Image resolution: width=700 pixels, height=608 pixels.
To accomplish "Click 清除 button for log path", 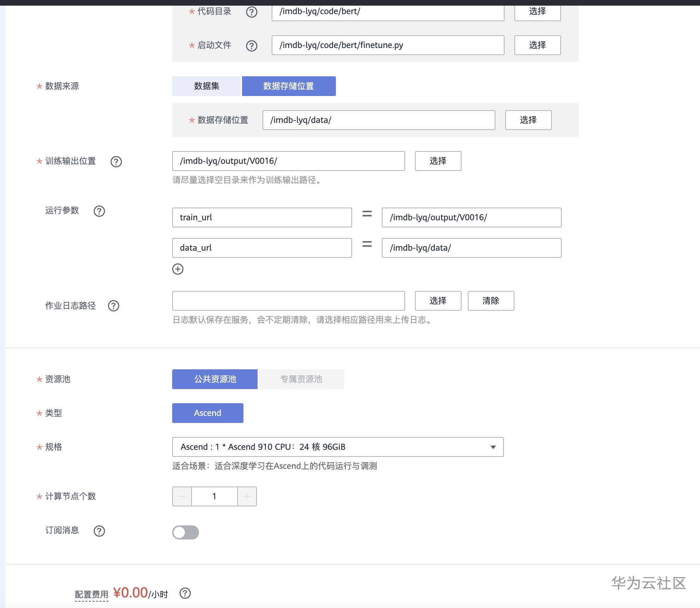I will coord(491,301).
